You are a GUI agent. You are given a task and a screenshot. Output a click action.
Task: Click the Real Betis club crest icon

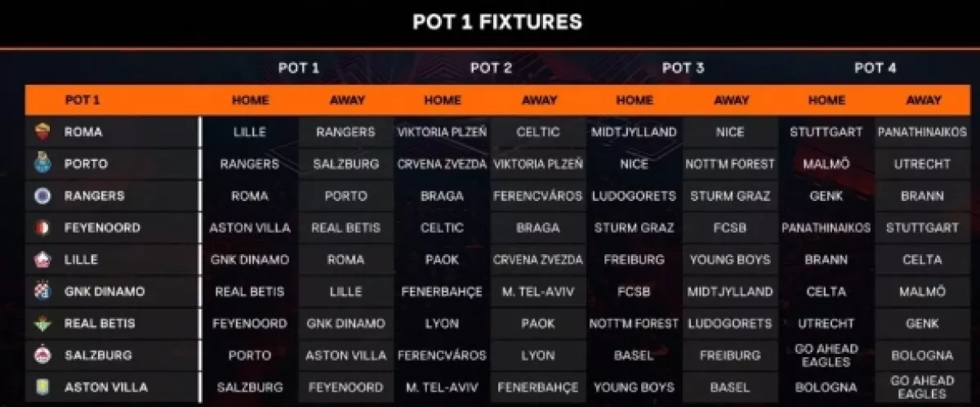[x=42, y=324]
